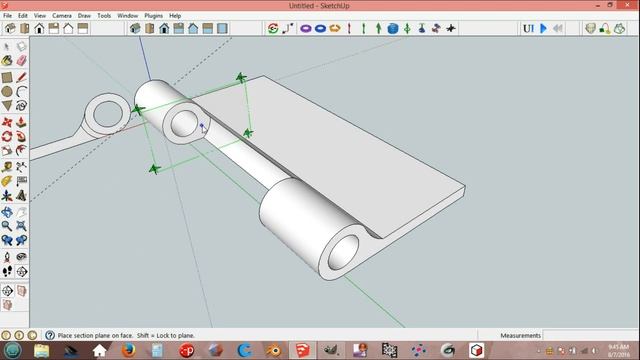Select the Paint Bucket tool

7,61
